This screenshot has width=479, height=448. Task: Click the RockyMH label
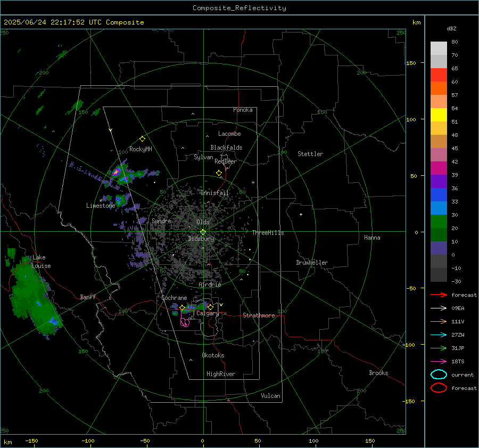tap(141, 149)
